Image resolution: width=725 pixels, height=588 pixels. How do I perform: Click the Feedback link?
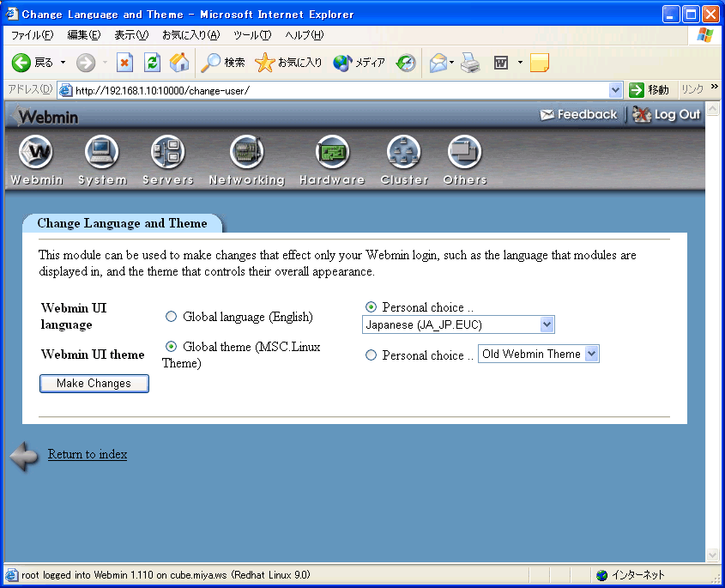pos(578,114)
